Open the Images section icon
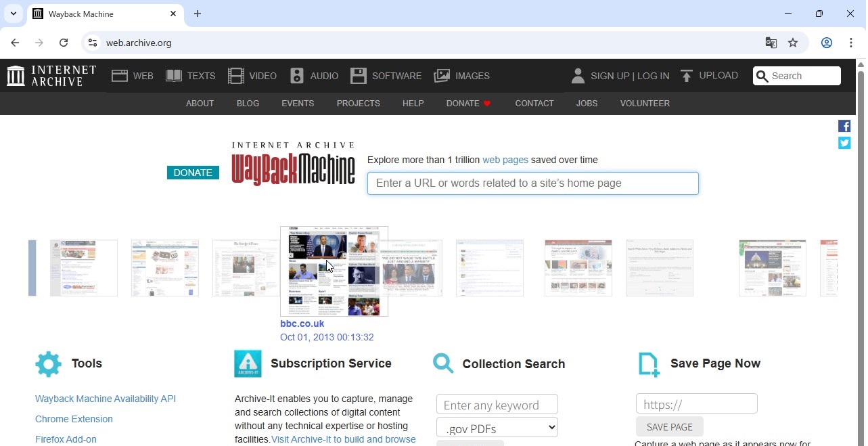The height and width of the screenshot is (446, 868). pyautogui.click(x=442, y=76)
